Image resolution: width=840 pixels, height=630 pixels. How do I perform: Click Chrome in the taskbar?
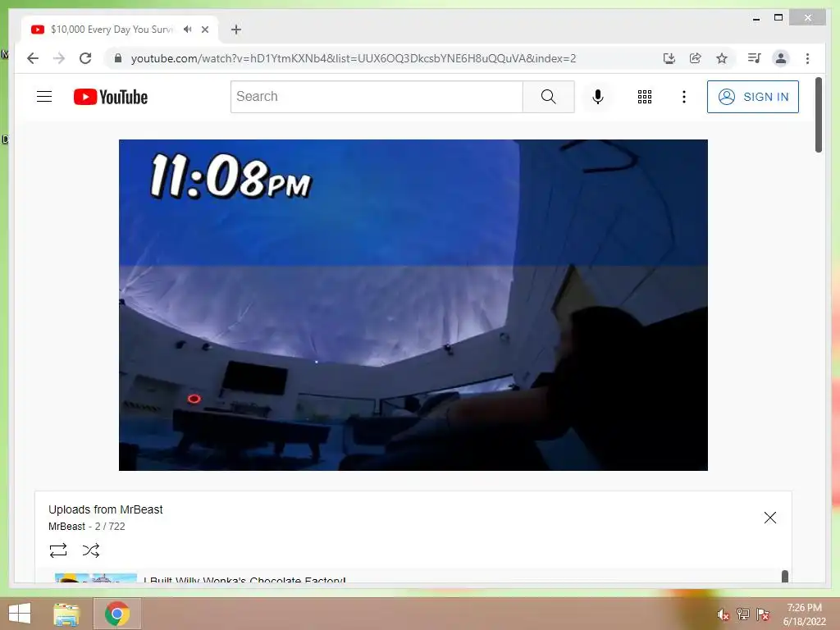click(x=117, y=614)
